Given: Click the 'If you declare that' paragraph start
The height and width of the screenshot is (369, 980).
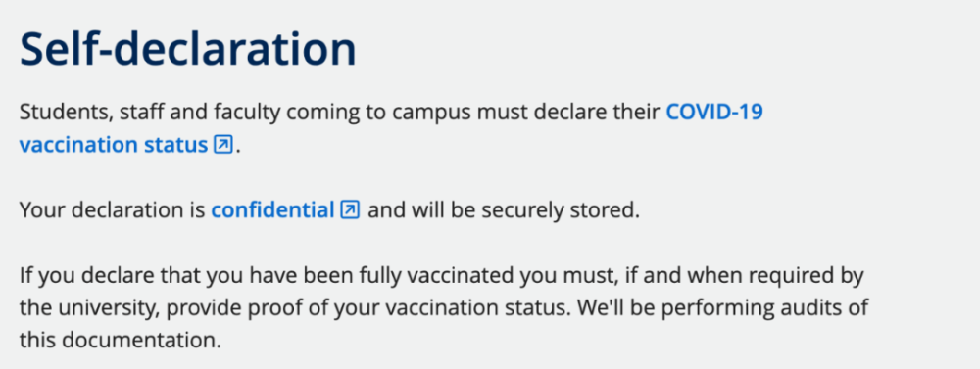Looking at the screenshot, I should click(x=113, y=275).
